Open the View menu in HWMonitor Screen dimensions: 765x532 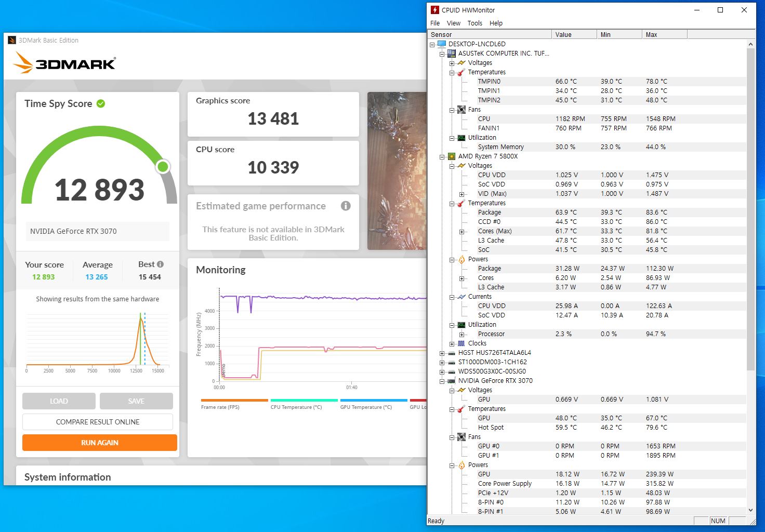coord(454,23)
